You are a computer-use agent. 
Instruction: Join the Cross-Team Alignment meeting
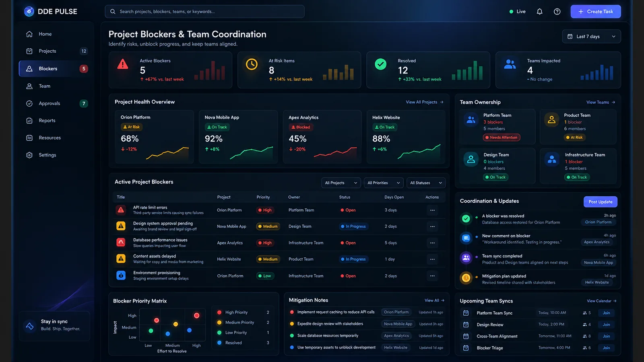pos(606,336)
